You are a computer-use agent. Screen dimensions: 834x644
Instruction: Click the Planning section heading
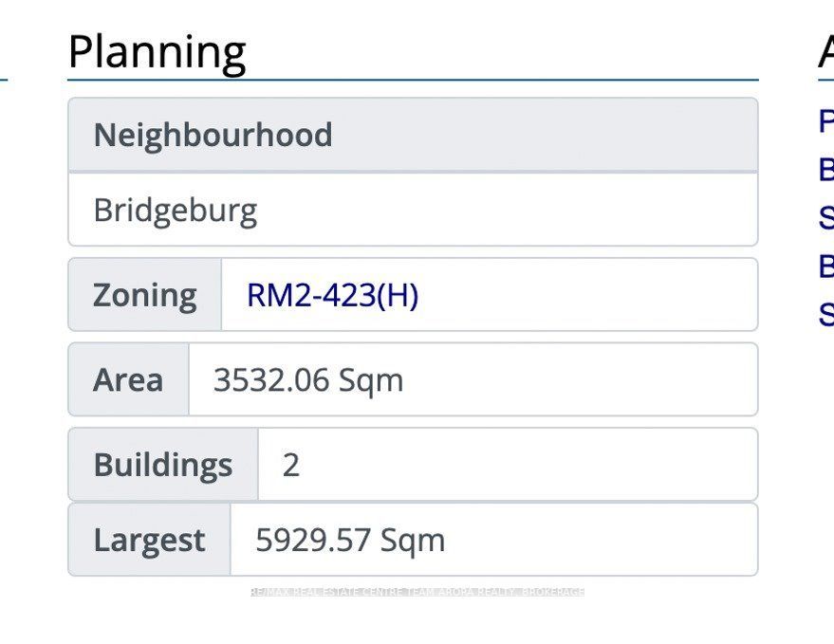coord(158,51)
